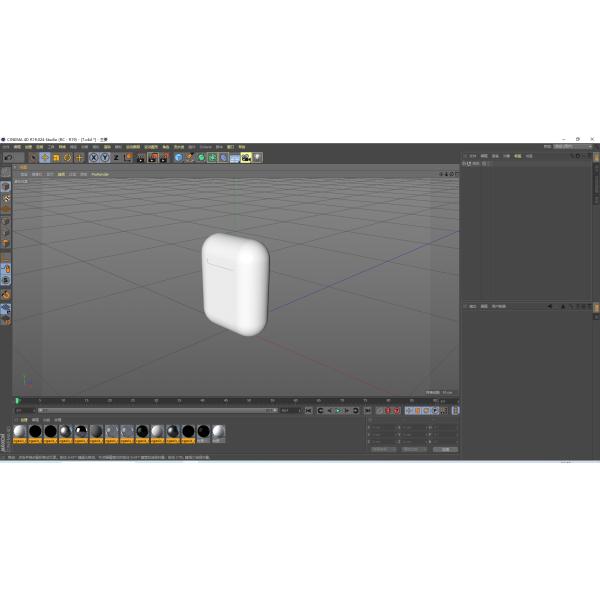Select the Rotate tool in the top toolbar

[68, 158]
